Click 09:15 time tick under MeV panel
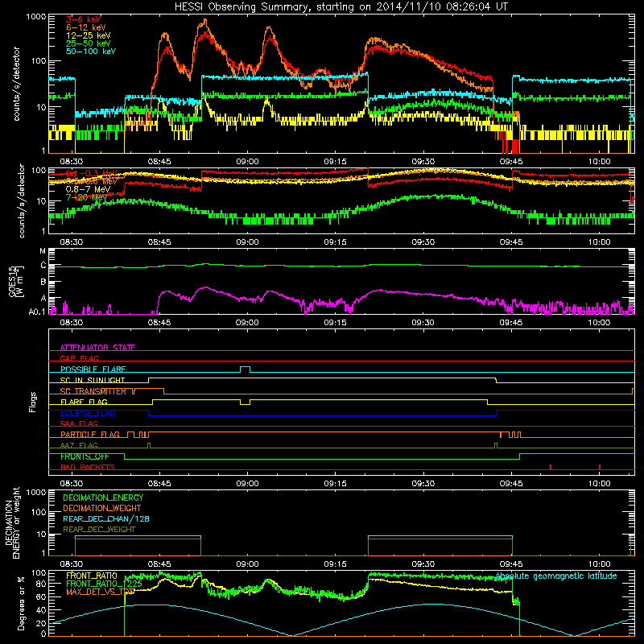Screen dimensions: 644x644 point(335,242)
